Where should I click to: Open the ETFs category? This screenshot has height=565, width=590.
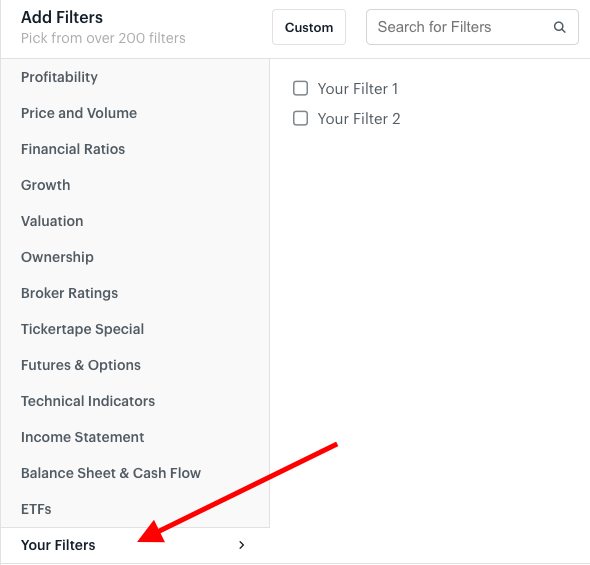pyautogui.click(x=36, y=509)
